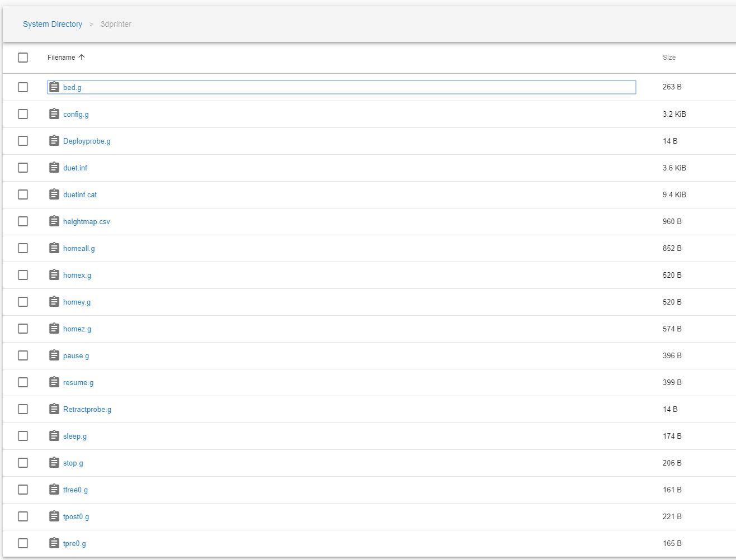Click the file icon next to config.g

(x=54, y=114)
